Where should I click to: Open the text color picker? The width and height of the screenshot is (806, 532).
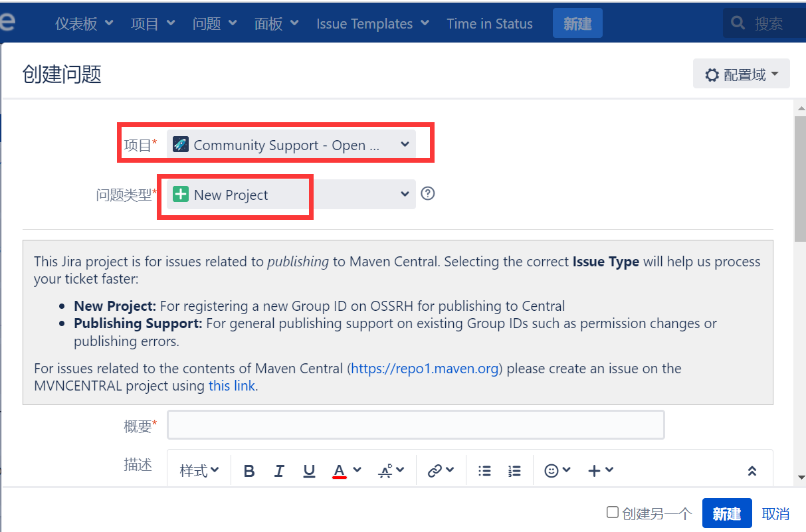[339, 471]
